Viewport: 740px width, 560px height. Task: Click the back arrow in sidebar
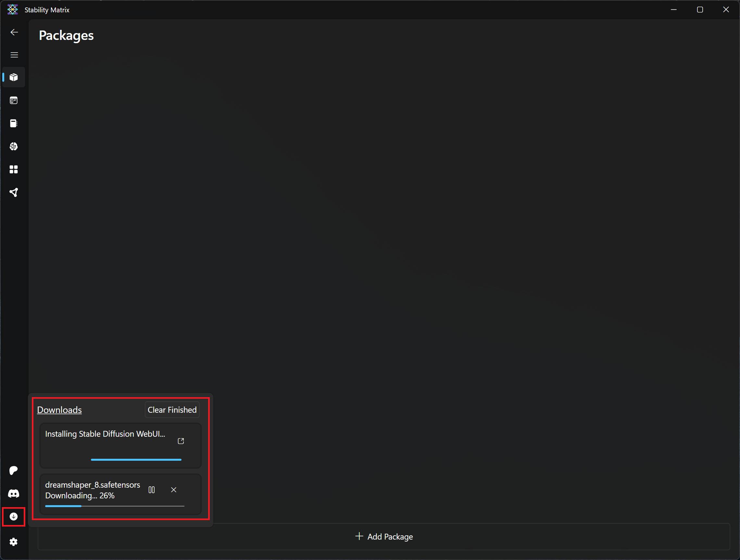coord(14,32)
